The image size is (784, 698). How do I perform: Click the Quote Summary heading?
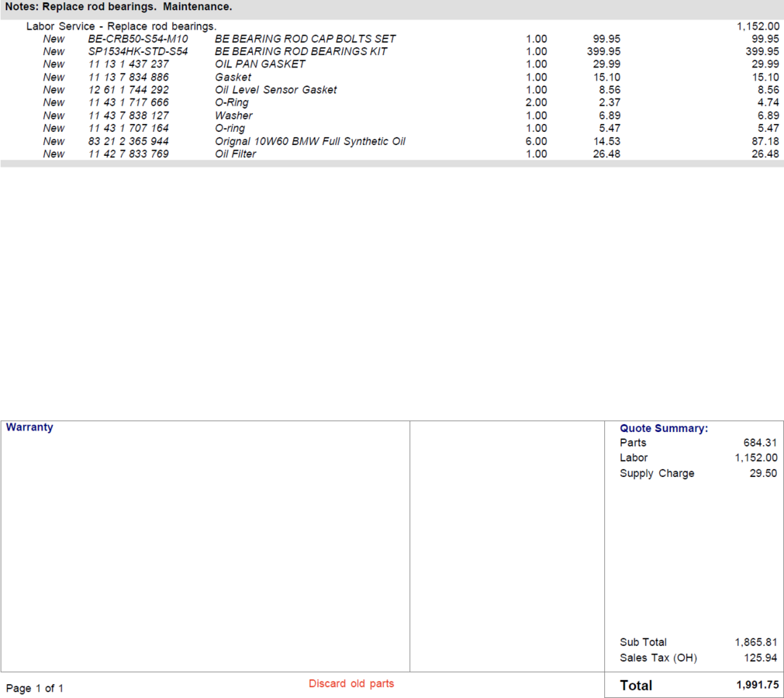(663, 428)
